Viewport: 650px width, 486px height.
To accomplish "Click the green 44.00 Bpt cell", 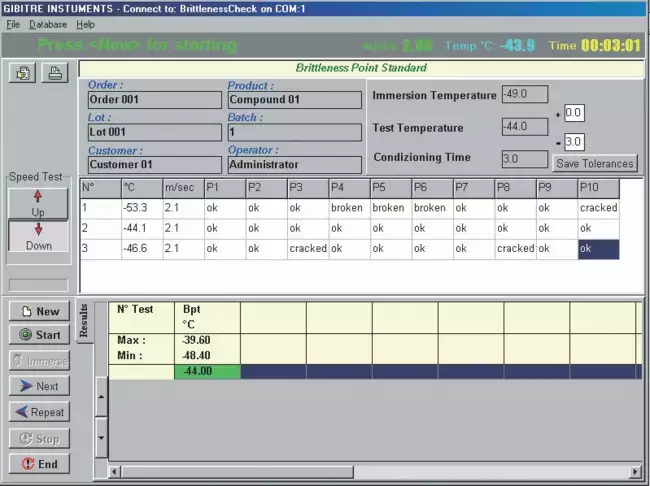I will pyautogui.click(x=206, y=372).
